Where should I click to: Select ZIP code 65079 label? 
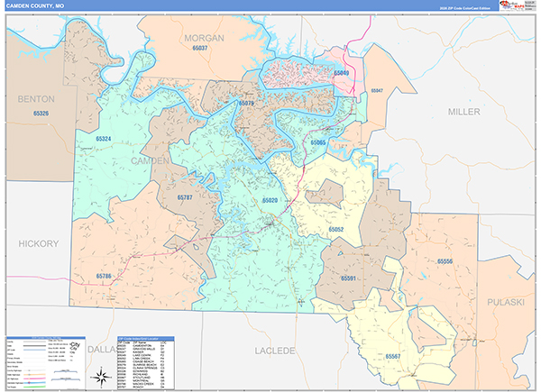246,103
